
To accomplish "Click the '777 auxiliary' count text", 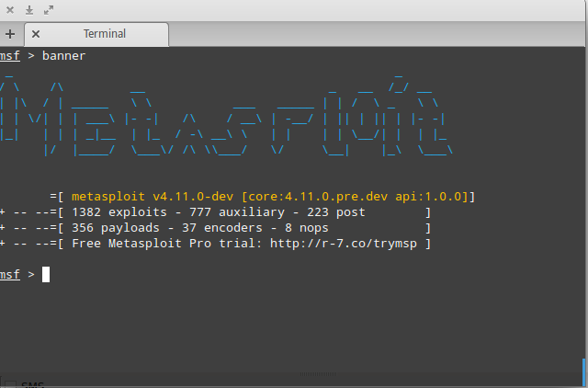I will click(237, 212).
